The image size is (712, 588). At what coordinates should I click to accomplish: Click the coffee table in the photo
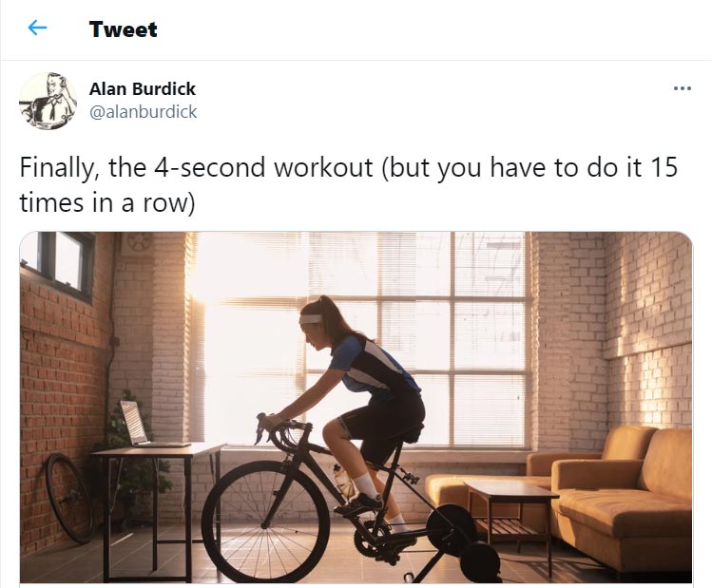point(511,512)
